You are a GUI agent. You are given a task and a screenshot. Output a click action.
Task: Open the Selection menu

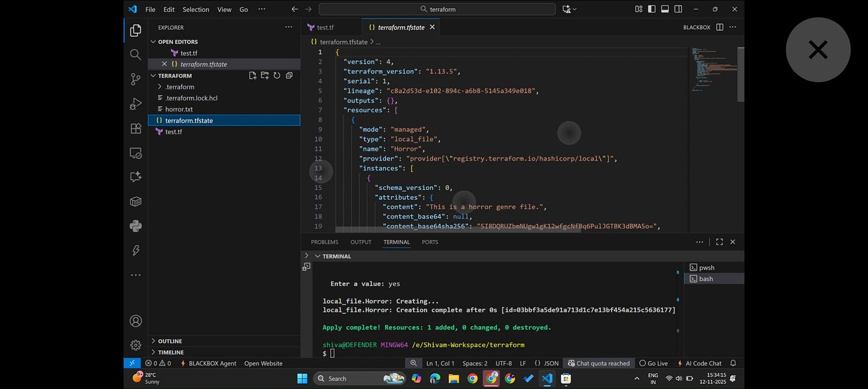click(196, 9)
